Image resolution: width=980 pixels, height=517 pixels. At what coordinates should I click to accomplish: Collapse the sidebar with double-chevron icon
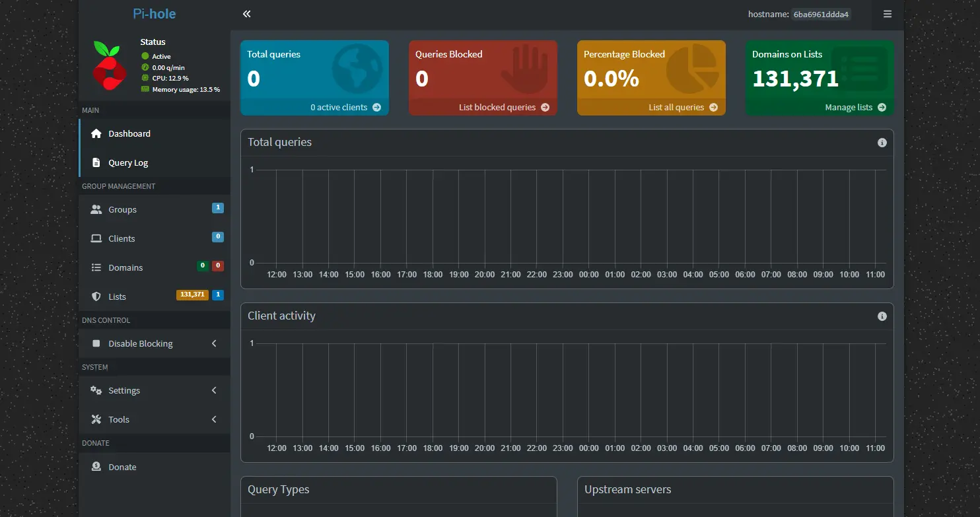pyautogui.click(x=246, y=14)
